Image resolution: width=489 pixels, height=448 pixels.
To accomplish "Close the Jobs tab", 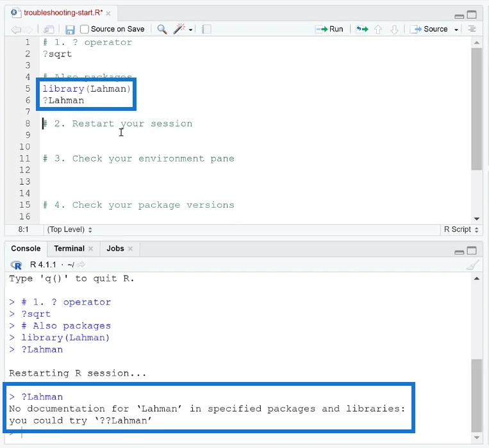I will [130, 249].
